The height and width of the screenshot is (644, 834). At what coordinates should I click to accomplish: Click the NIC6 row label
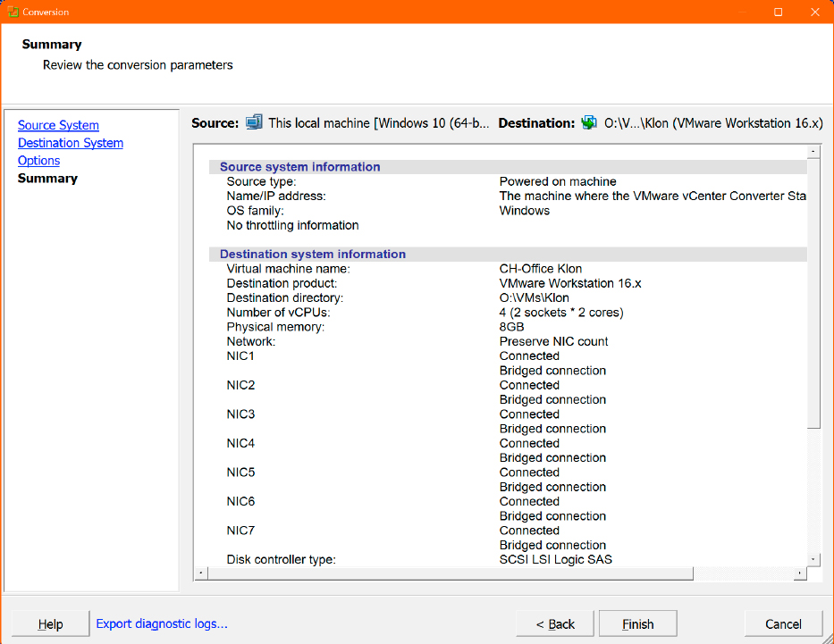(x=240, y=501)
